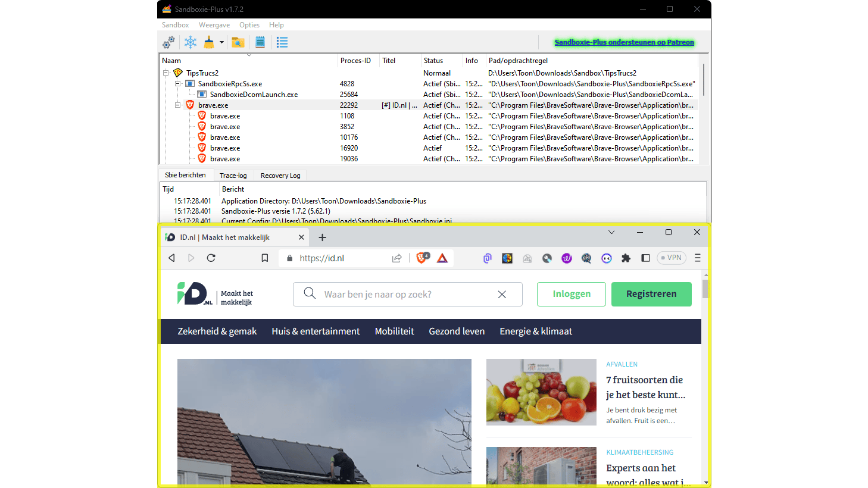Switch to the Trace-log tab

(233, 176)
